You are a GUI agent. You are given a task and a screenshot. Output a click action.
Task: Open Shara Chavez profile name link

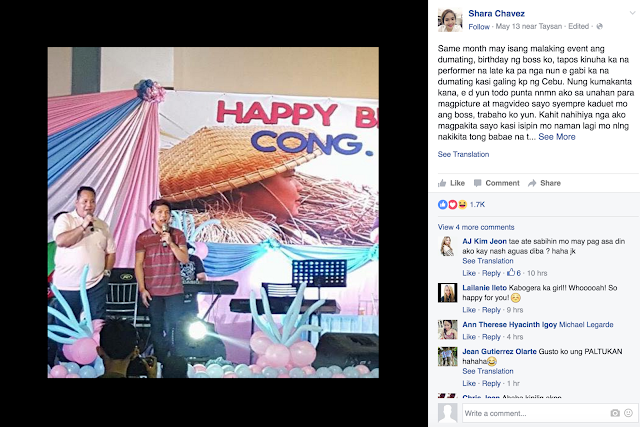(496, 13)
